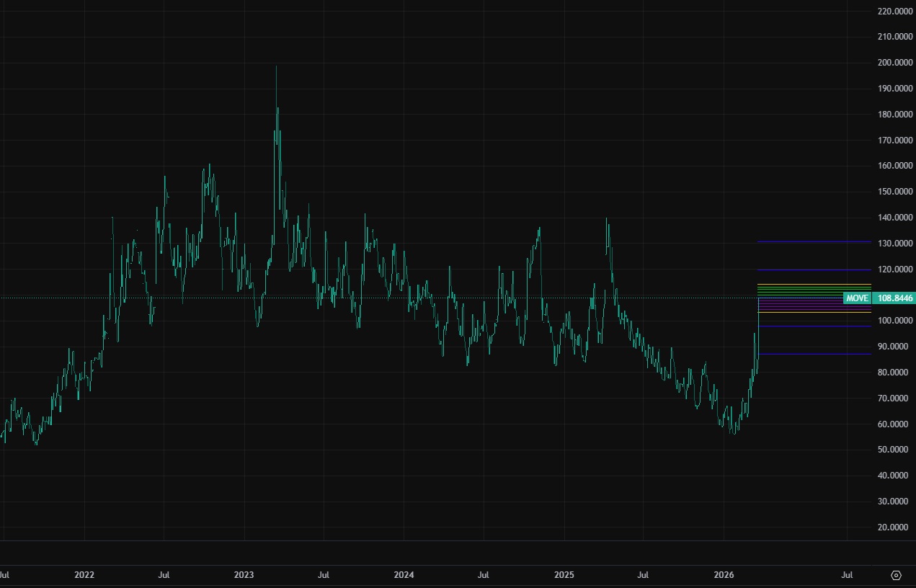The image size is (916, 588).
Task: Click the 2025 label on time axis
Action: pos(564,575)
